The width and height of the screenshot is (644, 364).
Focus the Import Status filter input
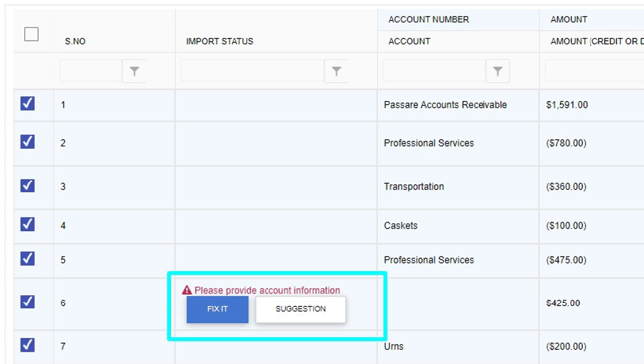253,71
